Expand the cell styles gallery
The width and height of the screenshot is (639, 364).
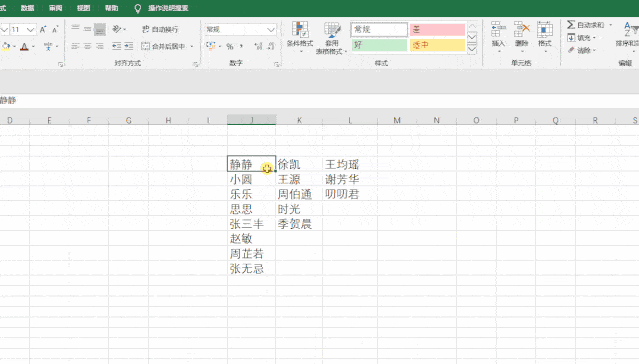tap(472, 49)
